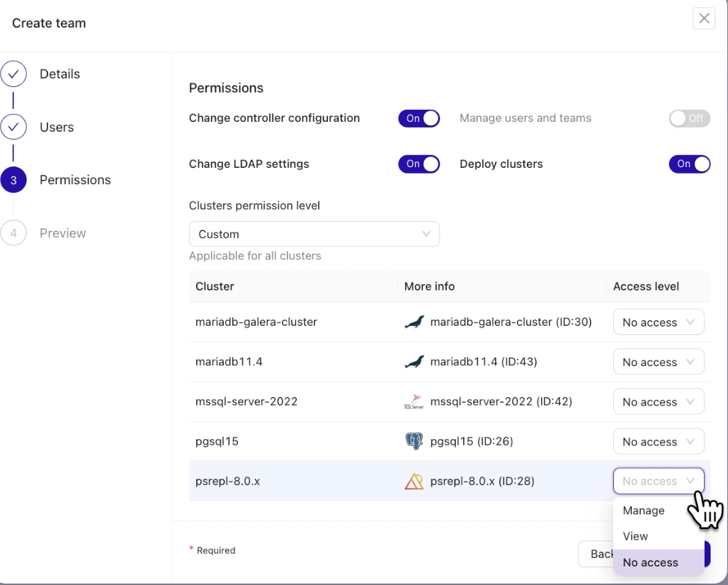Close the Create team dialog

pyautogui.click(x=704, y=19)
